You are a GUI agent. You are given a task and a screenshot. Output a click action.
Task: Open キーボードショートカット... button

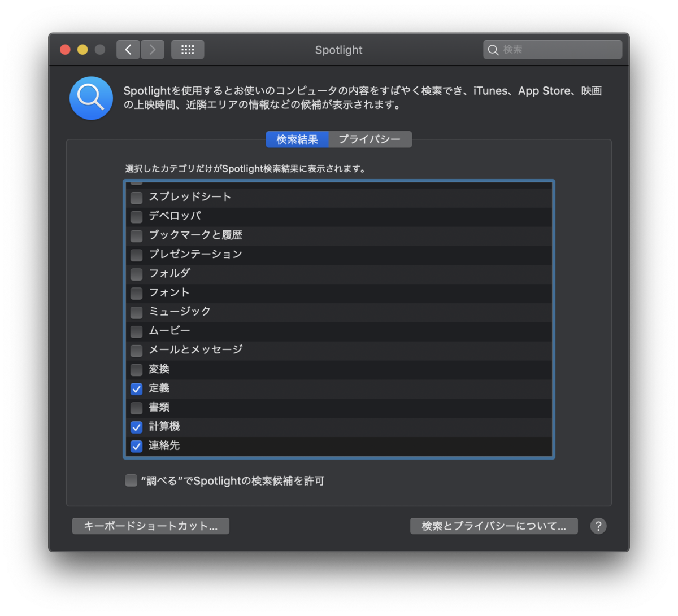click(x=151, y=526)
